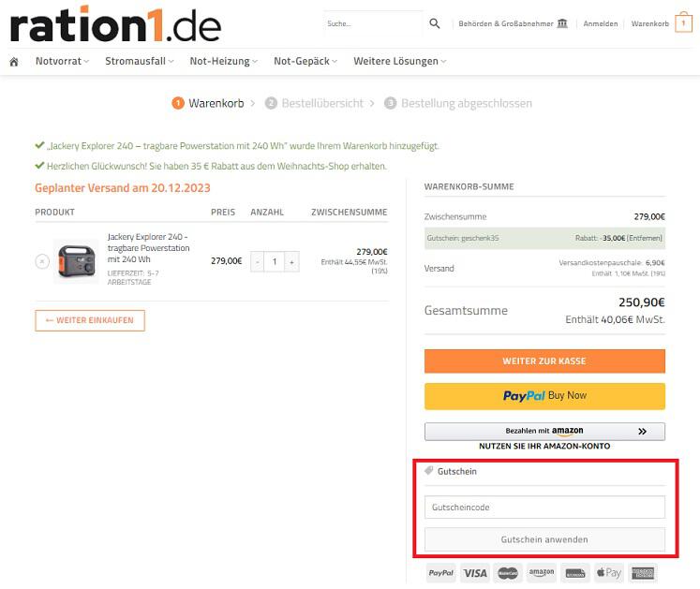Open the ration1.de logo homepage
This screenshot has width=700, height=589.
pyautogui.click(x=115, y=24)
